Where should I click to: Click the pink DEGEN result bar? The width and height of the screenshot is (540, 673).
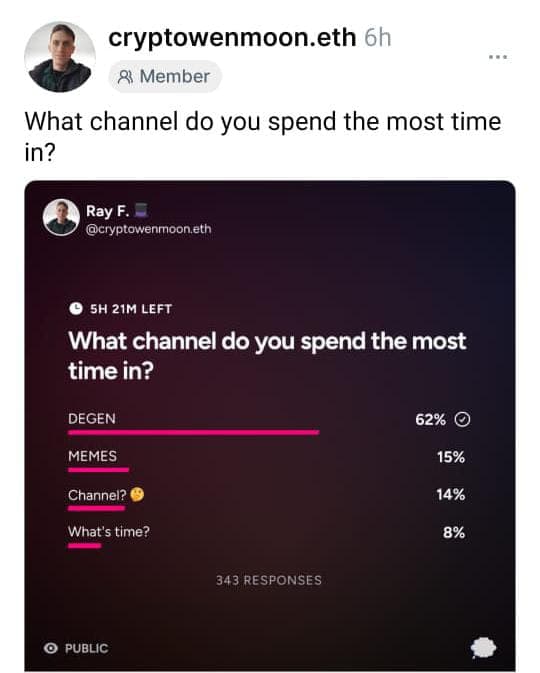(x=194, y=432)
